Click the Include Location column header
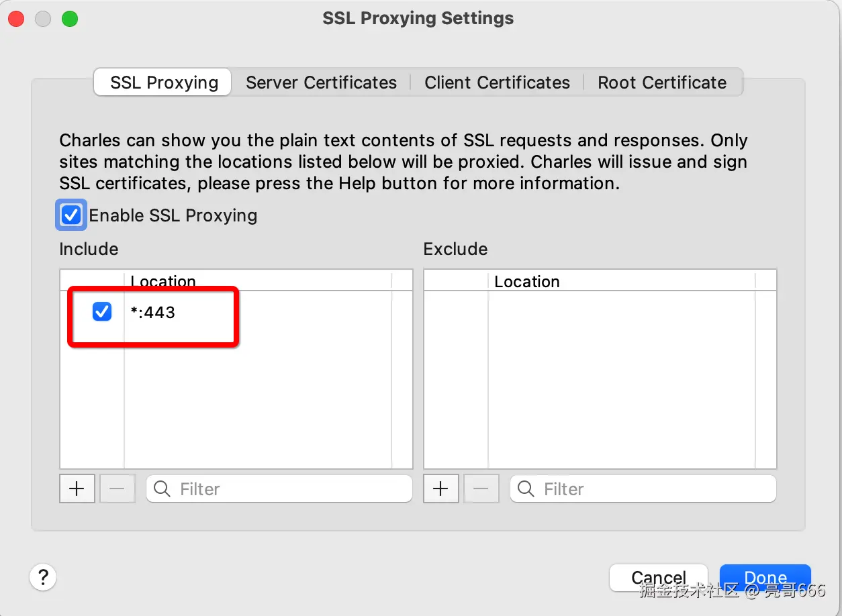Viewport: 842px width, 616px height. coord(258,280)
